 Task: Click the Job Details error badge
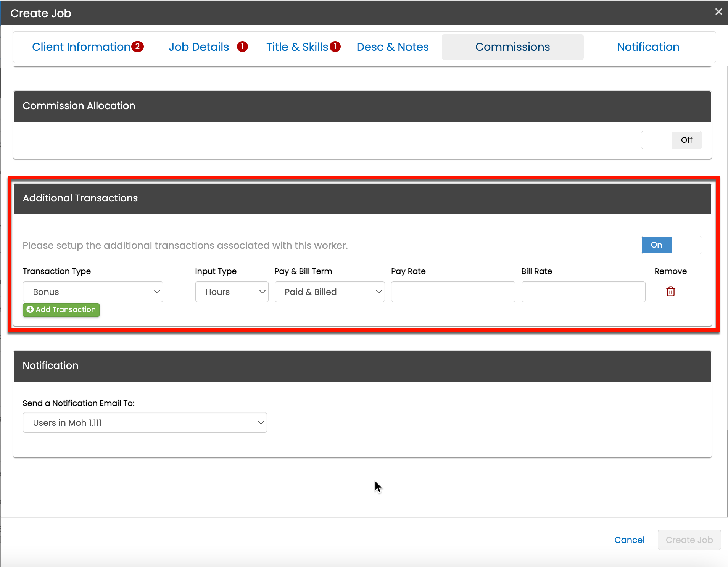pyautogui.click(x=242, y=47)
